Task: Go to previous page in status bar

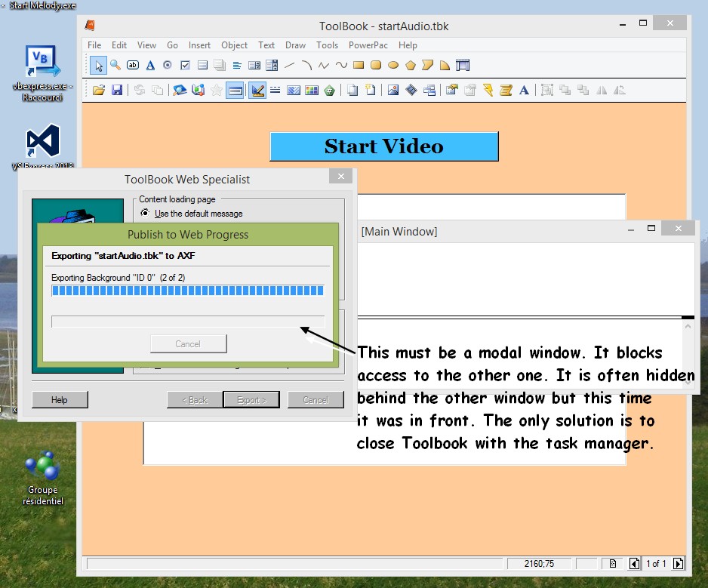Action: [x=634, y=563]
